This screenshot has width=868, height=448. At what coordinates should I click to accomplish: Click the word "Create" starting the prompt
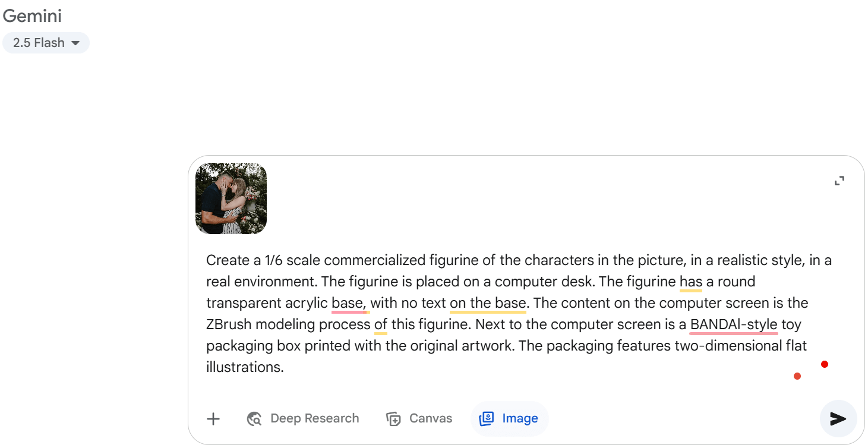[x=227, y=260]
